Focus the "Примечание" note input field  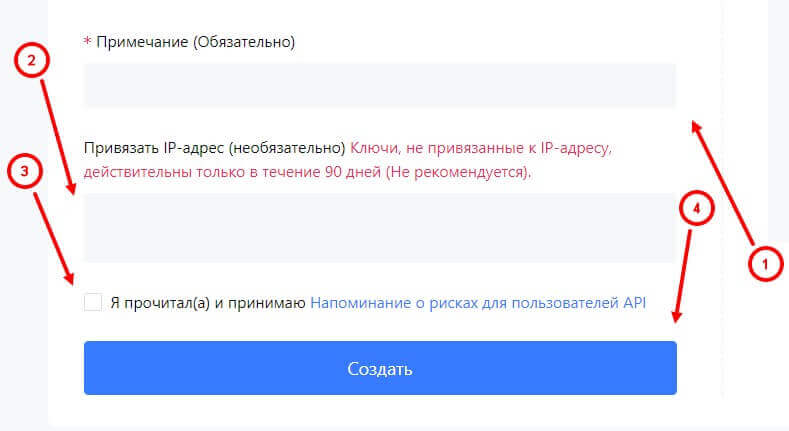tap(380, 86)
